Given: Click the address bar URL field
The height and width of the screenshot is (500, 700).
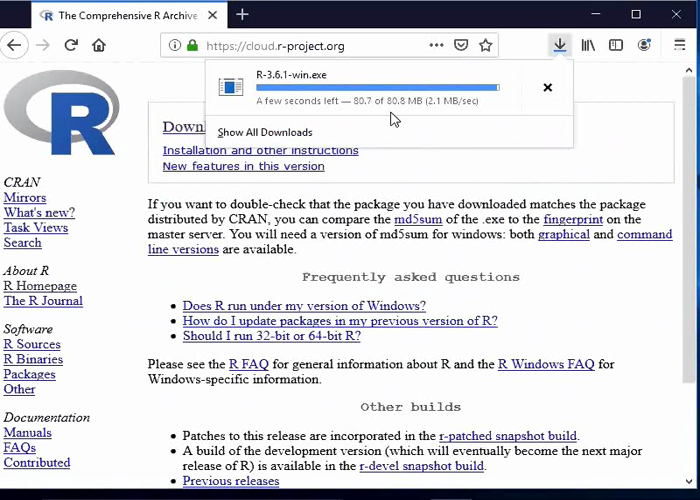Looking at the screenshot, I should 310,46.
